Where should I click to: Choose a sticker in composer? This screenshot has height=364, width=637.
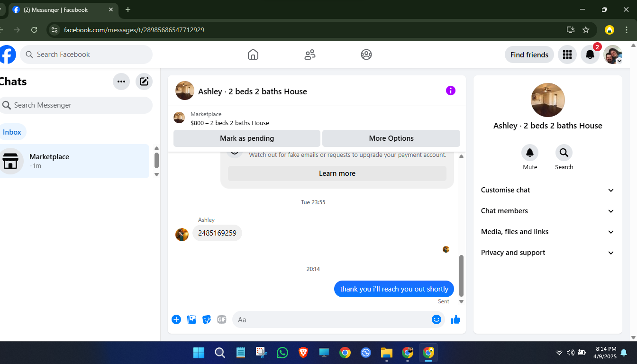click(207, 319)
